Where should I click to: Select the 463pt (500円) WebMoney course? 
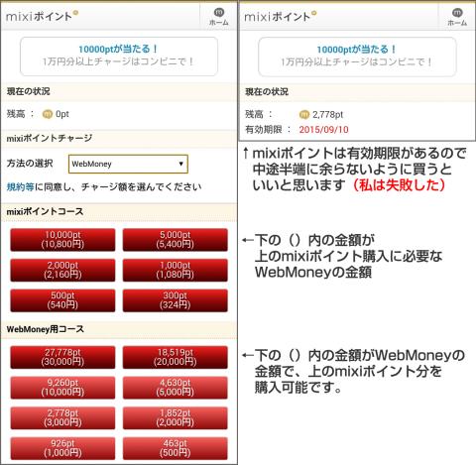click(x=176, y=448)
